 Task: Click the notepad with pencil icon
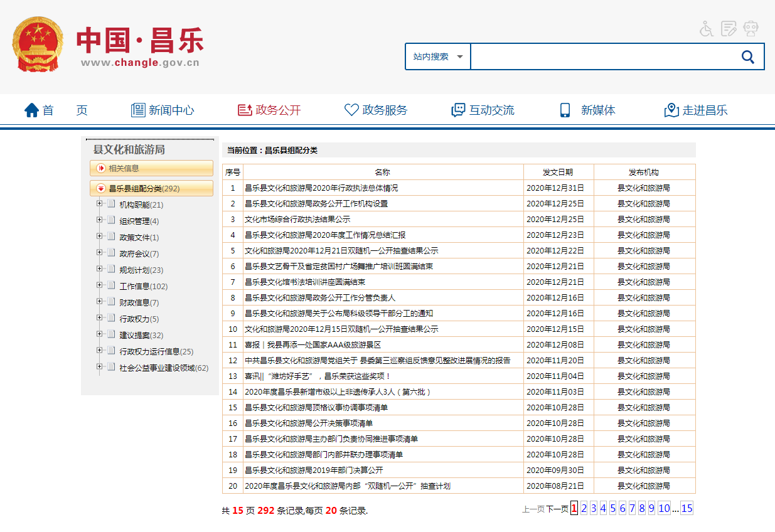pyautogui.click(x=729, y=28)
